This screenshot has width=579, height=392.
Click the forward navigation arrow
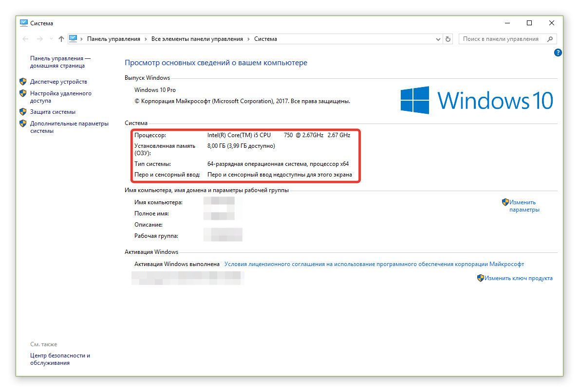pos(39,39)
